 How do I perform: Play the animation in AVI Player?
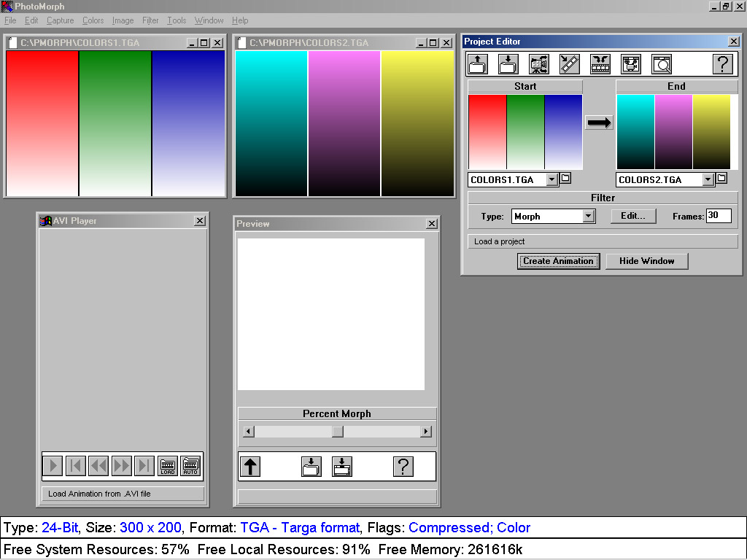[x=53, y=465]
